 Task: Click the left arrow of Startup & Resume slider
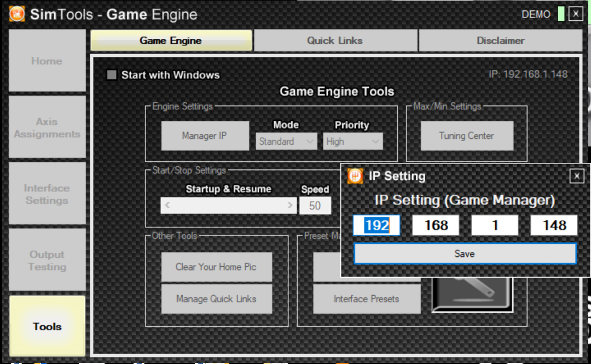pos(167,206)
